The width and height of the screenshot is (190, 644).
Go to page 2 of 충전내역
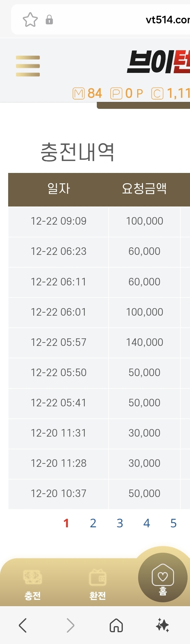(x=93, y=523)
